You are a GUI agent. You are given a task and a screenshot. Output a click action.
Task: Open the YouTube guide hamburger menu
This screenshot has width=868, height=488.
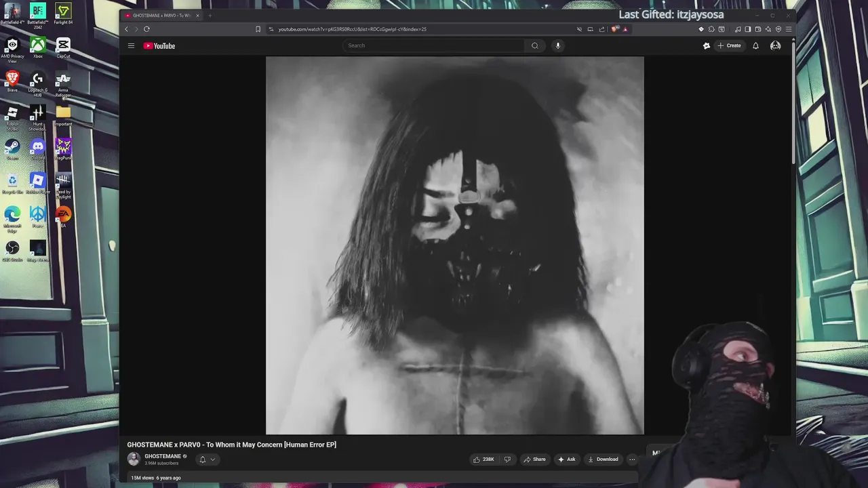131,45
